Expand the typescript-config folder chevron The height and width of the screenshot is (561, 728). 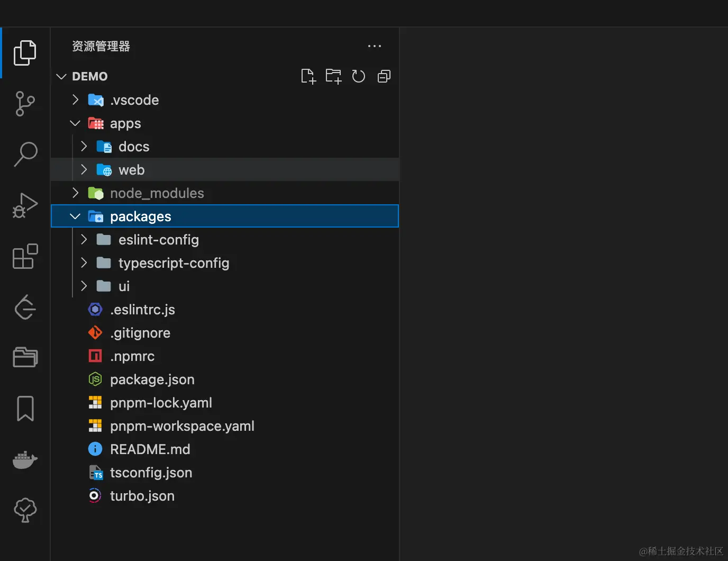[x=84, y=263]
